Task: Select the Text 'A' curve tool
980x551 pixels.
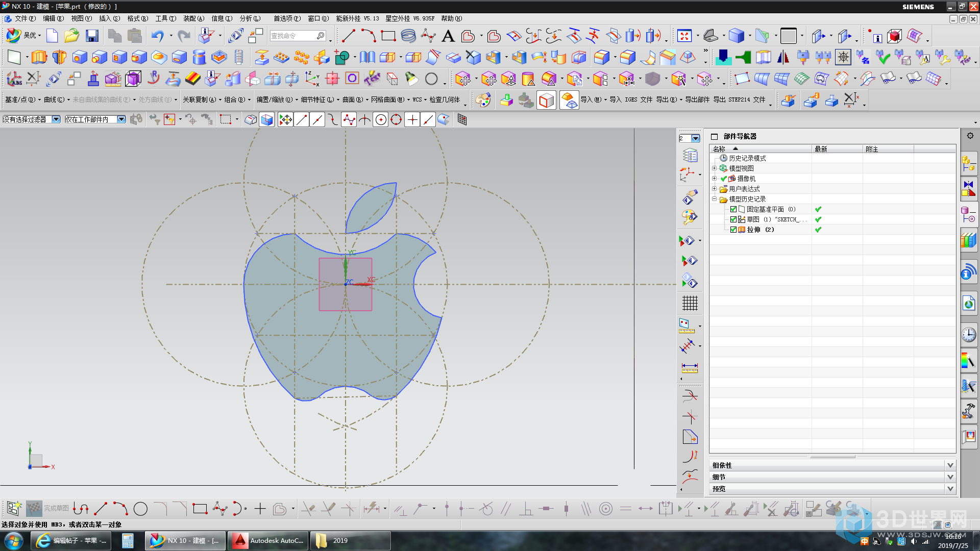Action: [448, 36]
